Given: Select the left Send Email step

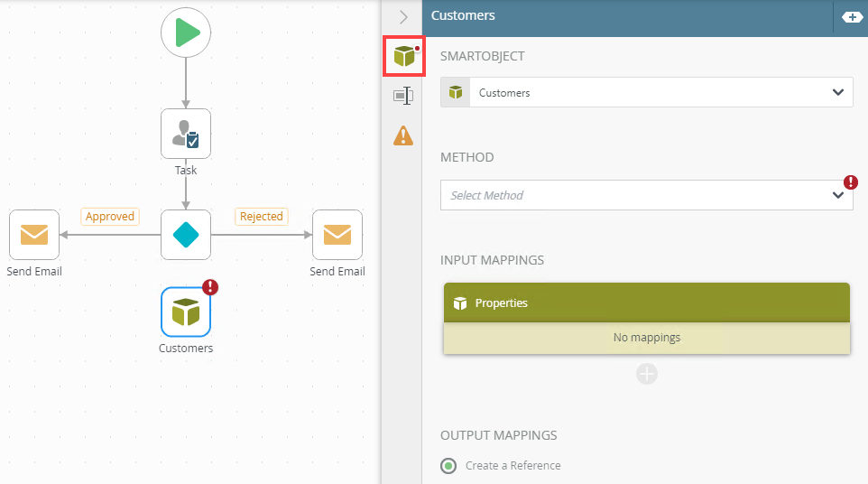Looking at the screenshot, I should point(34,235).
